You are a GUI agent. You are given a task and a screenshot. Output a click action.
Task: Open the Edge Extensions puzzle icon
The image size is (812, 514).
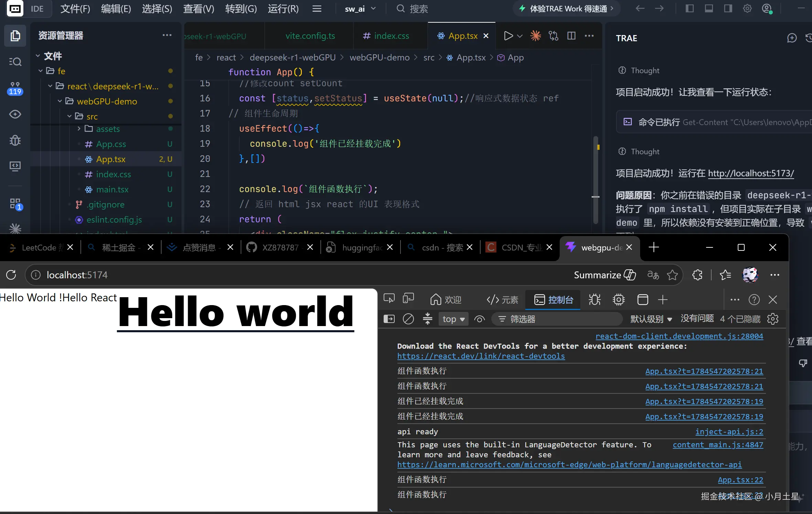click(x=697, y=275)
